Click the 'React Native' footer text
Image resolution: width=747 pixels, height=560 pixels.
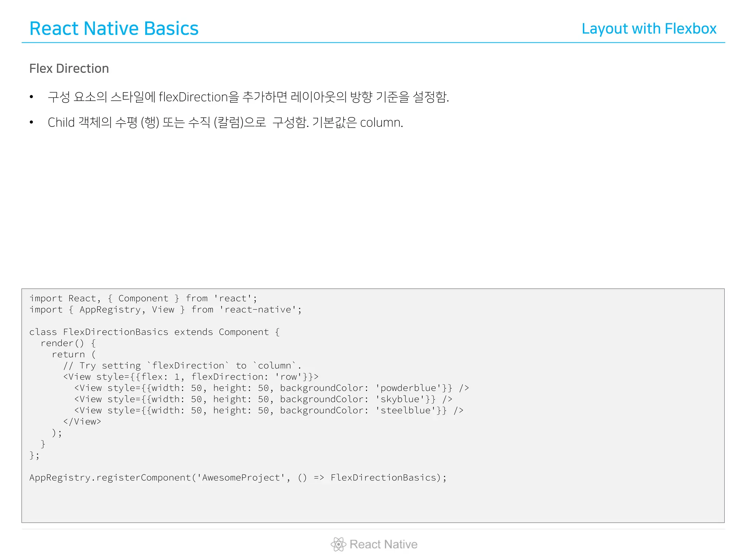click(383, 544)
